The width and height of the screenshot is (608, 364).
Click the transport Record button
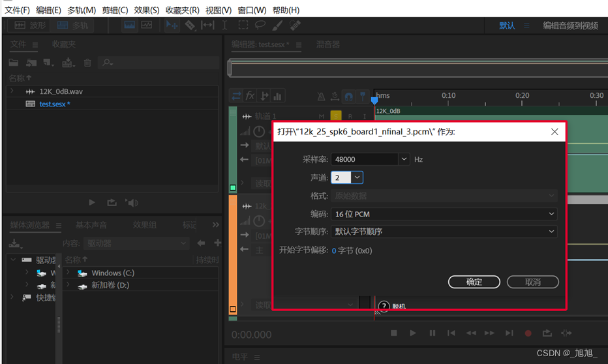click(x=528, y=333)
